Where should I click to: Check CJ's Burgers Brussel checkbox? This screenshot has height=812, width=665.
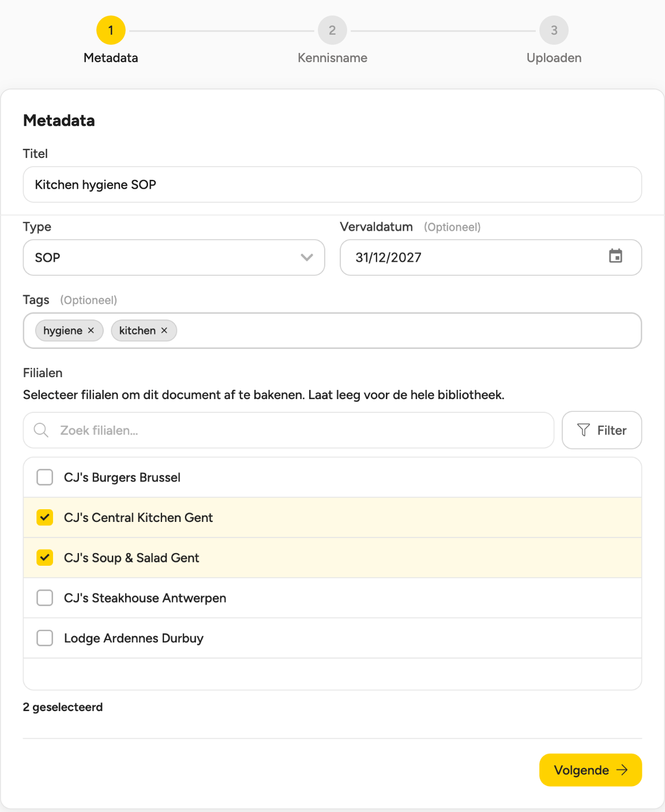[44, 478]
